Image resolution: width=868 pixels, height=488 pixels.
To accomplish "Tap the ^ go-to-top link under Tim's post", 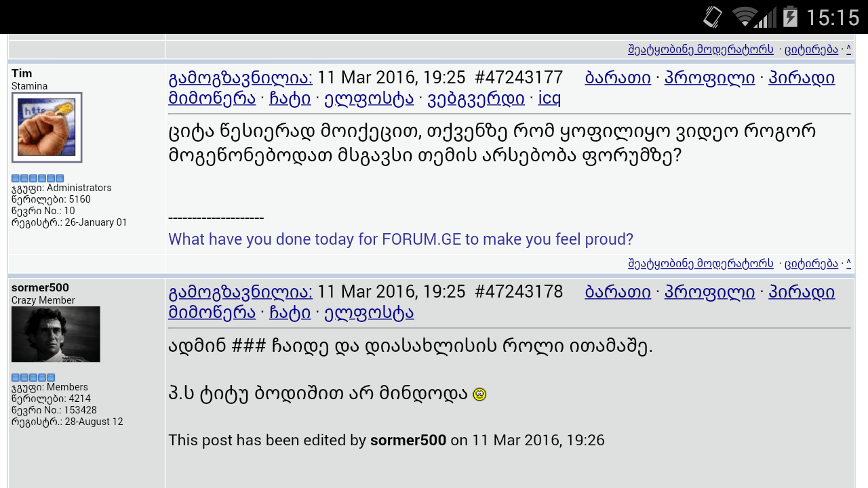I will pyautogui.click(x=848, y=264).
